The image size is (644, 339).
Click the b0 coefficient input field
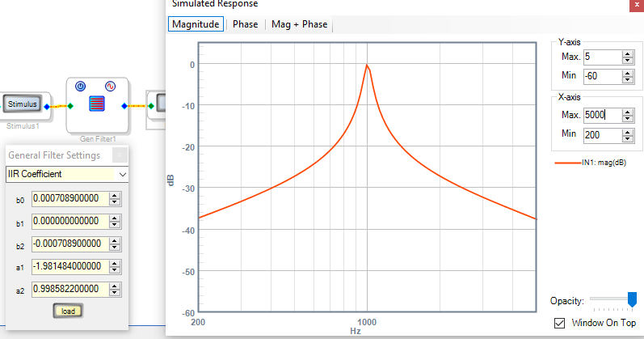[x=70, y=199]
